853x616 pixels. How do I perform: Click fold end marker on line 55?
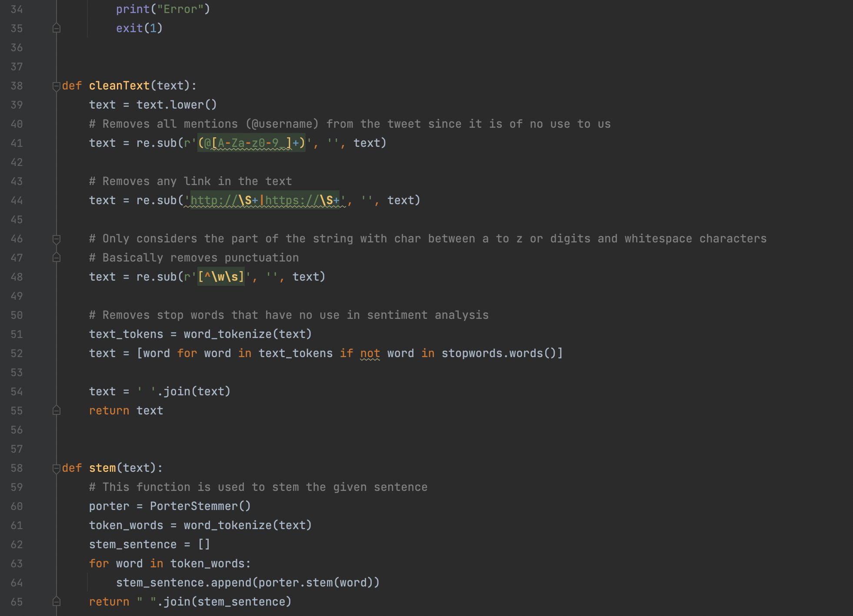click(56, 411)
